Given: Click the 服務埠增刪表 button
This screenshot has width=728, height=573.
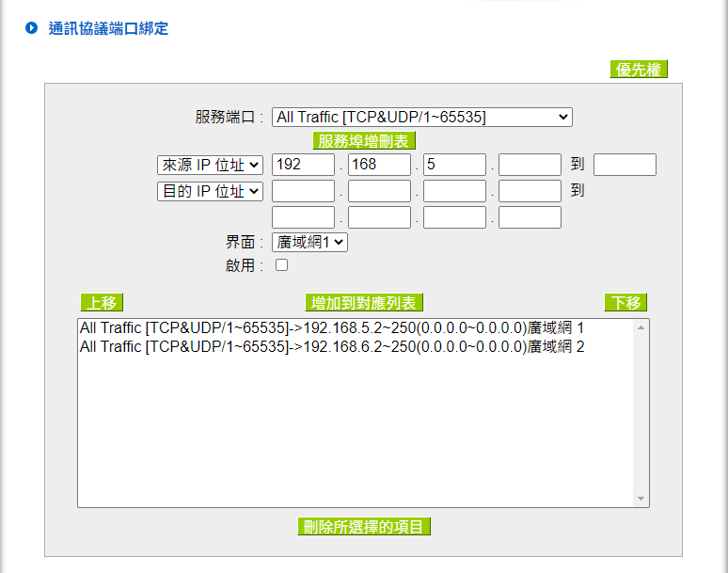Looking at the screenshot, I should point(363,141).
